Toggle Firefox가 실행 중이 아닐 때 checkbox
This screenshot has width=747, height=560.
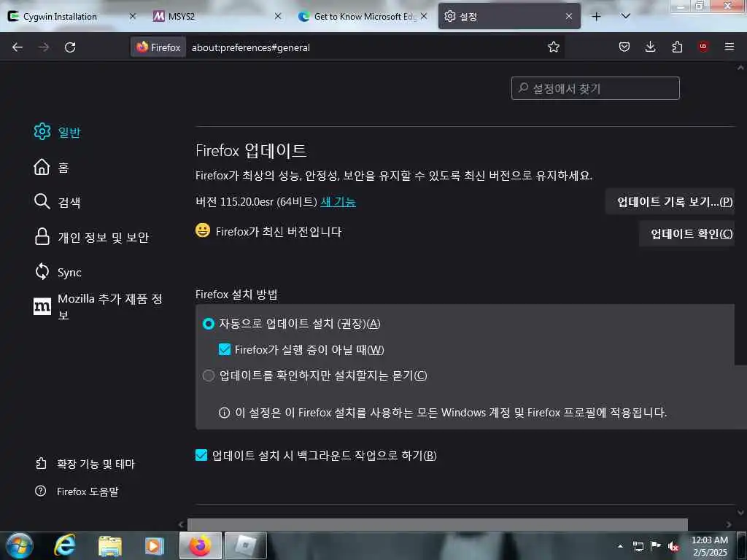(x=225, y=349)
